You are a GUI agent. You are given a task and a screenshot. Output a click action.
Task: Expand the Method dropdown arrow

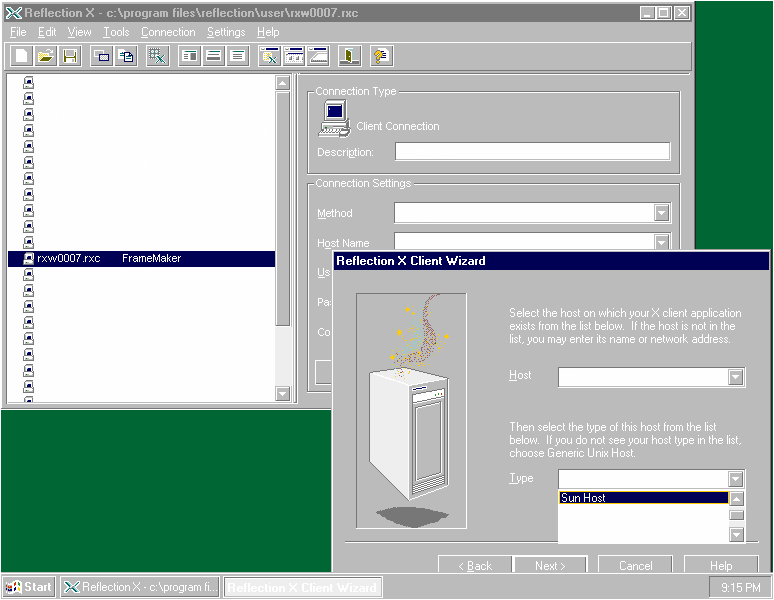click(x=661, y=213)
